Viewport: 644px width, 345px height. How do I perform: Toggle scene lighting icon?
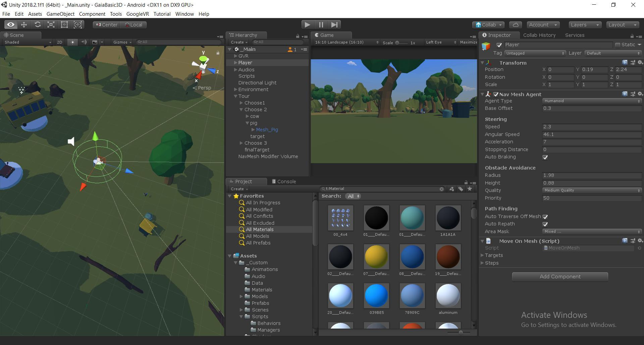tap(72, 42)
